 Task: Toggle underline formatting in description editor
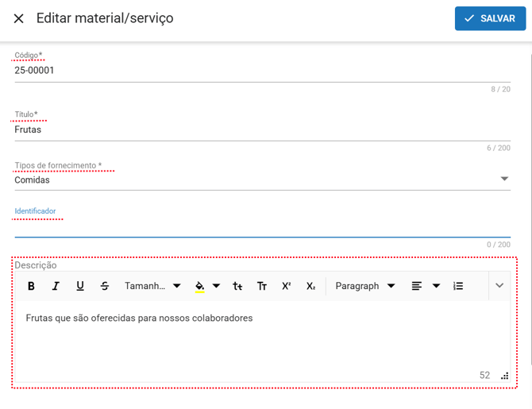(x=80, y=286)
